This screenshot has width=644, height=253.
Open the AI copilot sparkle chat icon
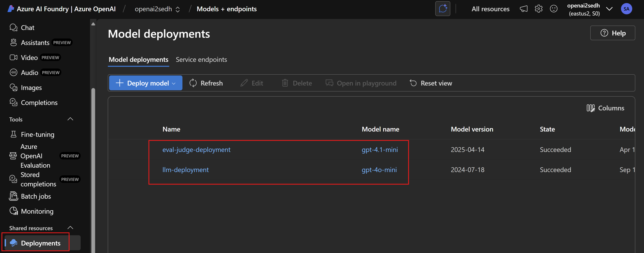click(442, 9)
